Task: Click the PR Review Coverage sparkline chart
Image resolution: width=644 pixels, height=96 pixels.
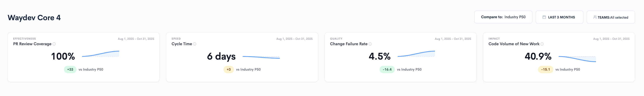Action: pos(100,54)
